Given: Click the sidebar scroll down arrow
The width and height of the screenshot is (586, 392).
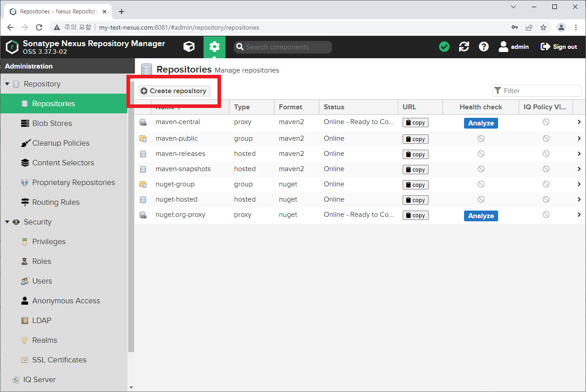Looking at the screenshot, I should [131, 388].
